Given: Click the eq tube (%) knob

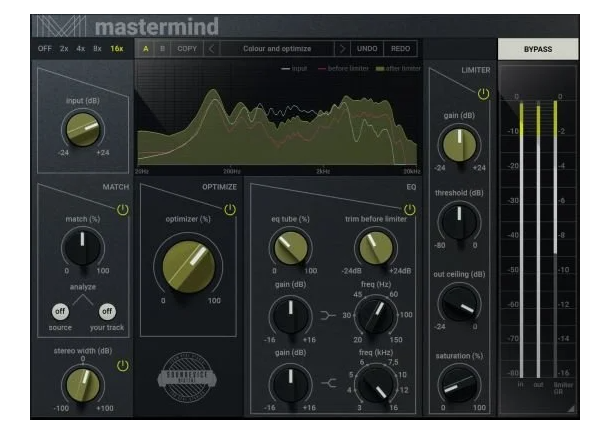Looking at the screenshot, I should point(291,248).
